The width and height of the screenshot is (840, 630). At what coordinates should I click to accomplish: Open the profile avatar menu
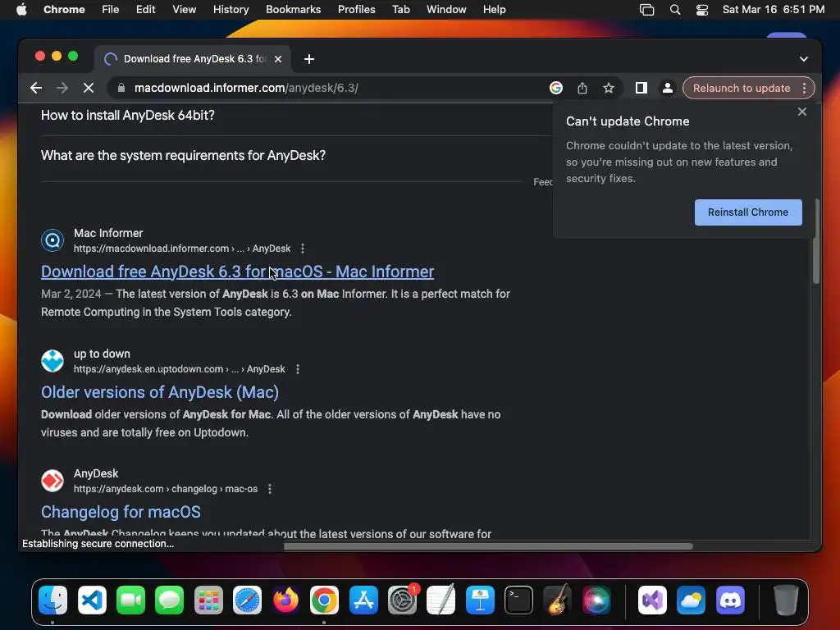pos(668,88)
